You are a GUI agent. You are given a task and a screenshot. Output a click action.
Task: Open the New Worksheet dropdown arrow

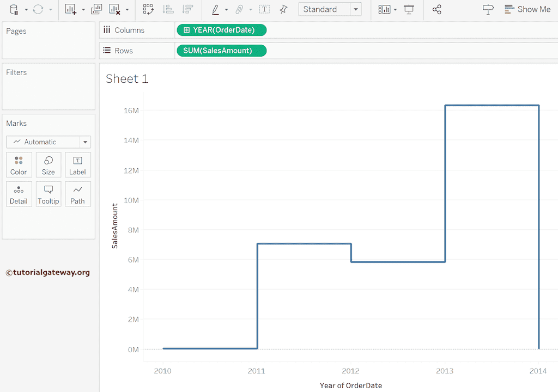(83, 10)
